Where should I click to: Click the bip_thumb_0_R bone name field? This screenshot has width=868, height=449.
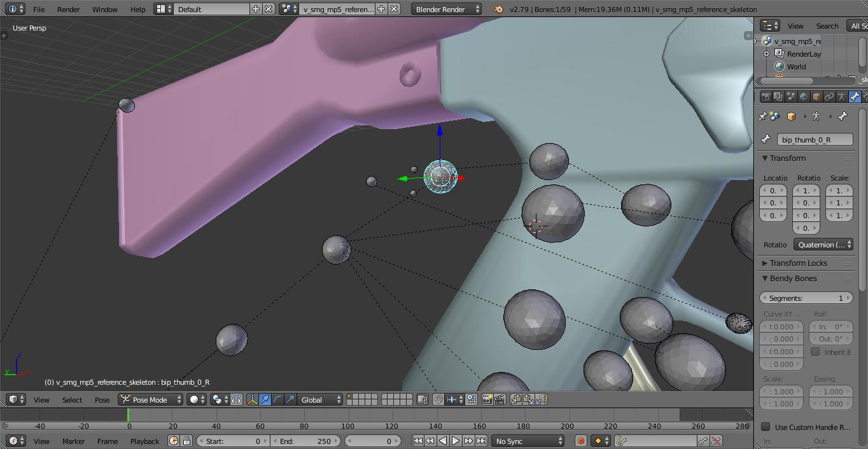[814, 139]
